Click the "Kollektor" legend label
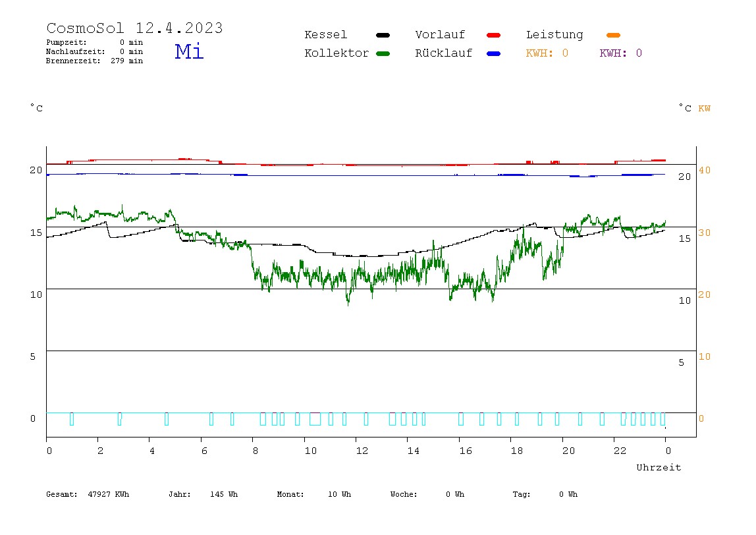 tap(337, 53)
